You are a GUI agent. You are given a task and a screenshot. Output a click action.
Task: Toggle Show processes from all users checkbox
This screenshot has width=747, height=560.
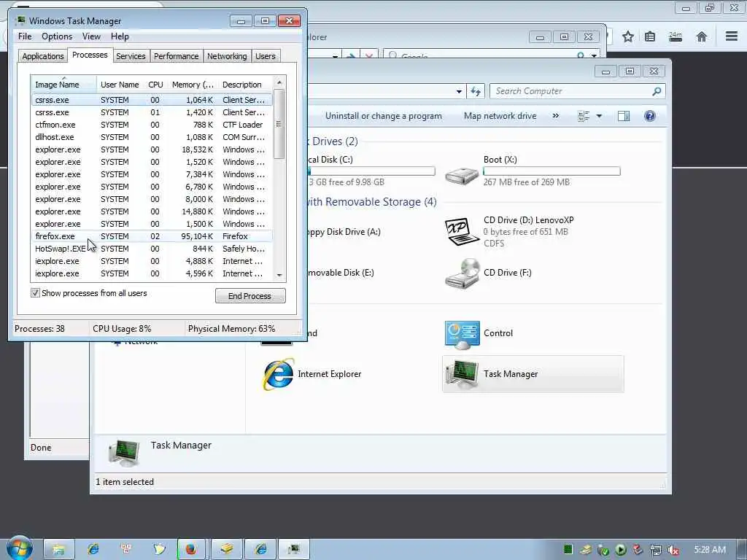tap(35, 293)
